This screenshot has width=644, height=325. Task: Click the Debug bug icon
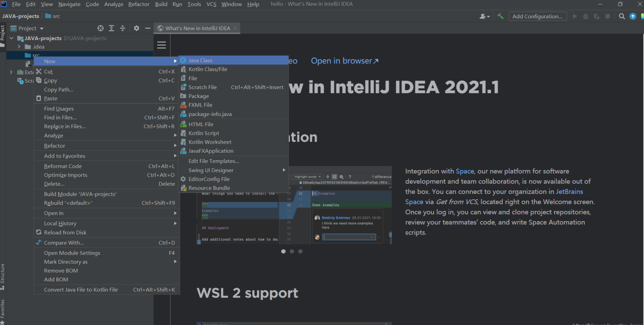[586, 16]
